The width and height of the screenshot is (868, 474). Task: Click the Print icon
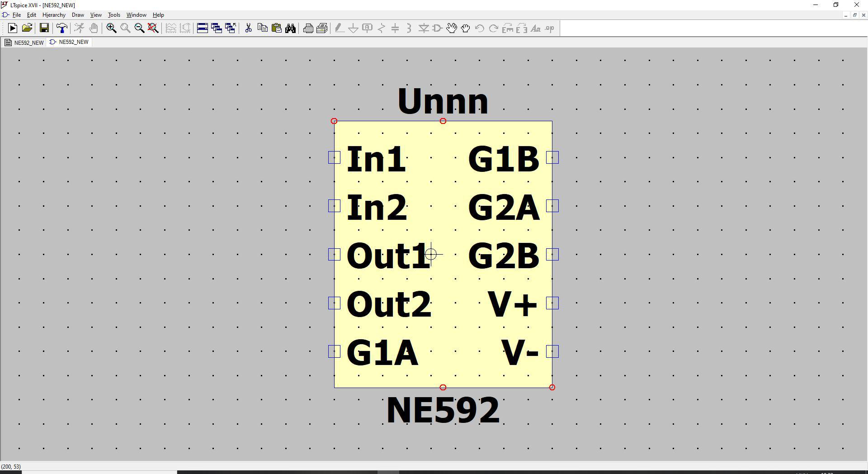point(308,28)
